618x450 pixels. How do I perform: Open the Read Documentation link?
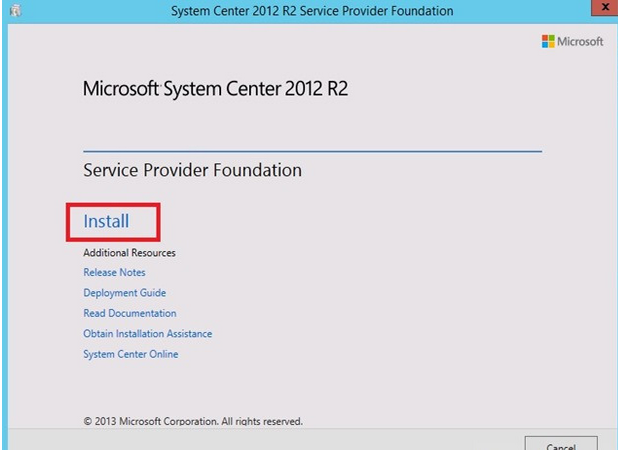click(x=130, y=313)
